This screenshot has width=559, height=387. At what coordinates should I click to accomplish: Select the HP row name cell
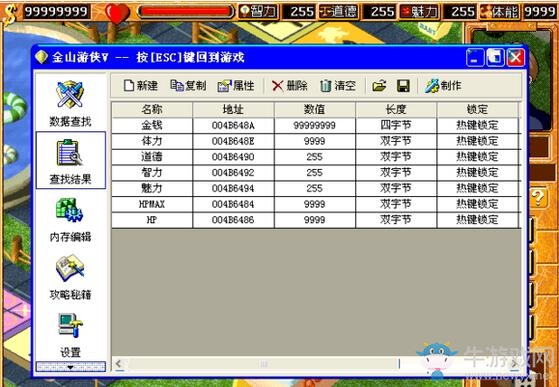tap(152, 220)
